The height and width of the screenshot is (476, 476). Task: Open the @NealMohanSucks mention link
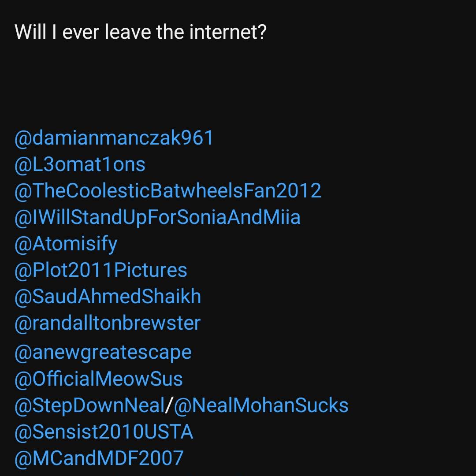coord(261,405)
